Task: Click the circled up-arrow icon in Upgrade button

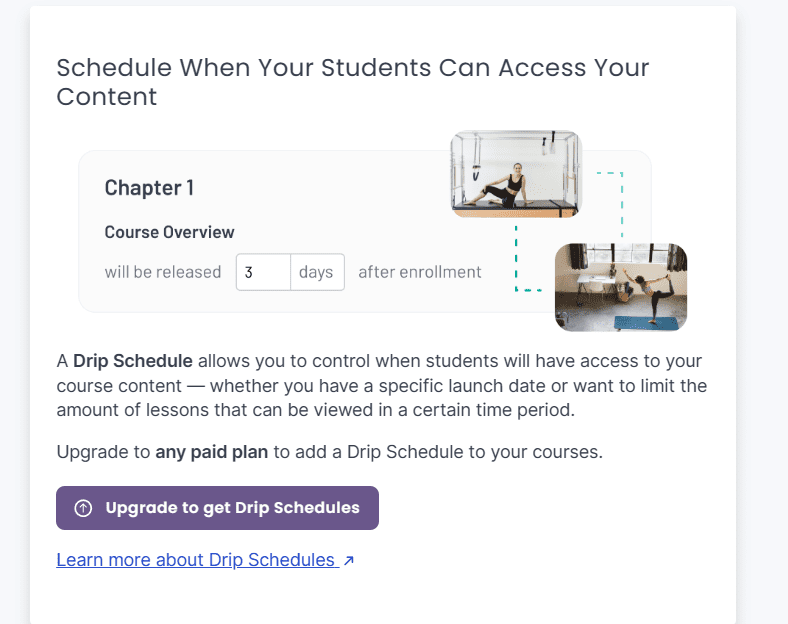Action: [84, 508]
